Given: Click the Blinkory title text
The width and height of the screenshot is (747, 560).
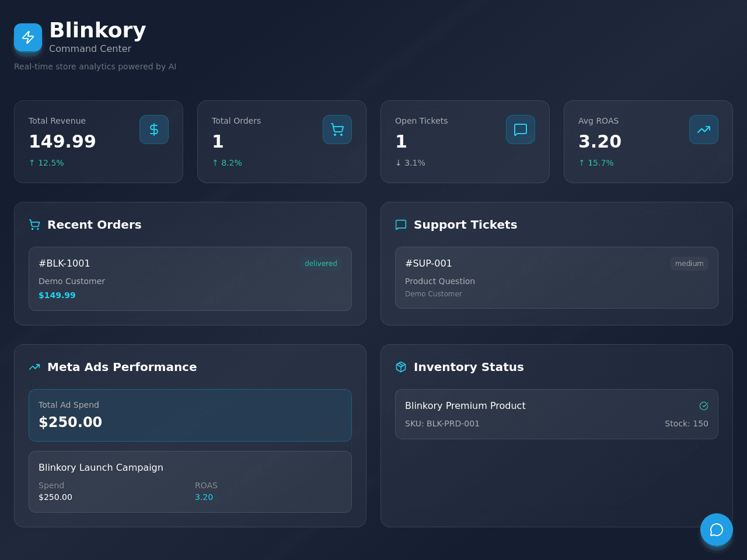Looking at the screenshot, I should point(97,30).
